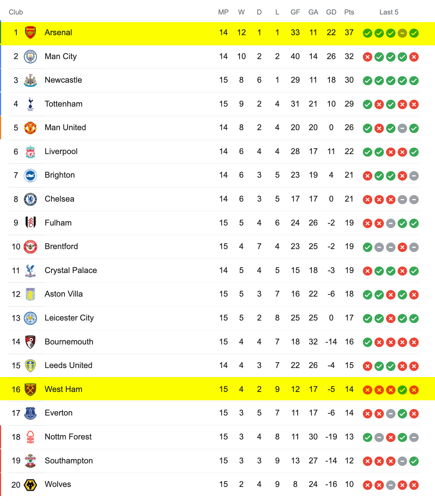Click Southampton's latest green win icon
This screenshot has width=435, height=504.
[414, 461]
